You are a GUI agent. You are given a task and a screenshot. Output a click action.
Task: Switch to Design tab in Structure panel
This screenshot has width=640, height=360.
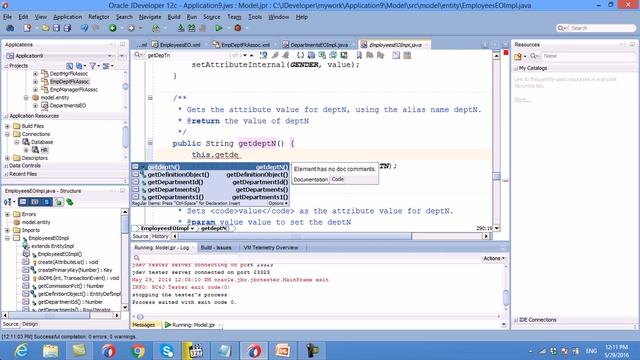tap(30, 324)
